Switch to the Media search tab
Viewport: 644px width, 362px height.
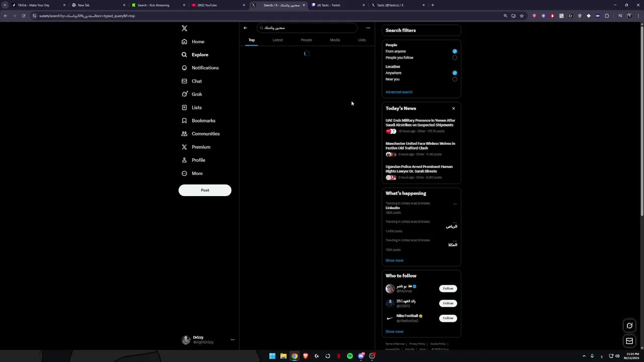pos(335,40)
